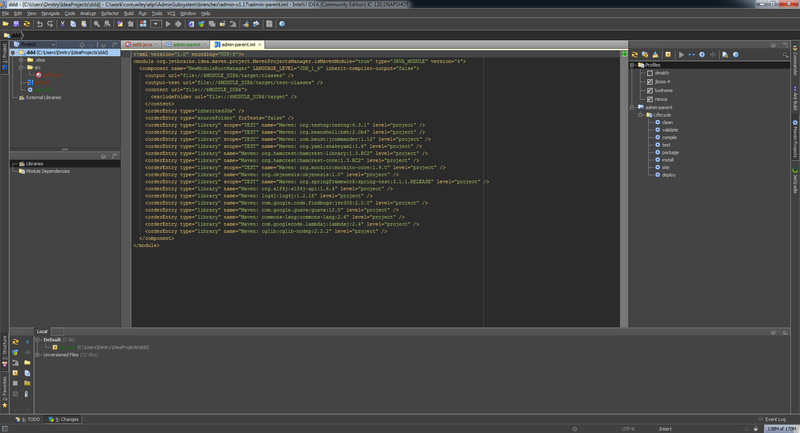This screenshot has width=800, height=433.
Task: Click the Redo arrow icon
Action: click(x=50, y=24)
